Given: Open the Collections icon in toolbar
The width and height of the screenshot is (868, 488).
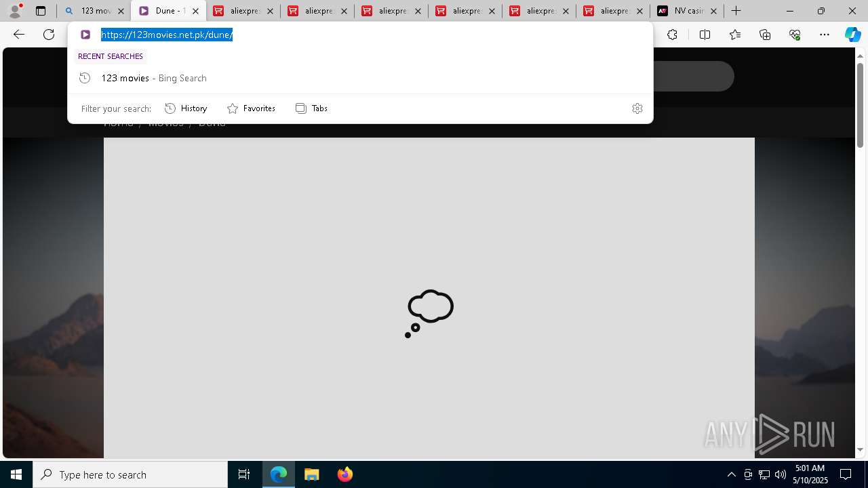Looking at the screenshot, I should [x=765, y=35].
